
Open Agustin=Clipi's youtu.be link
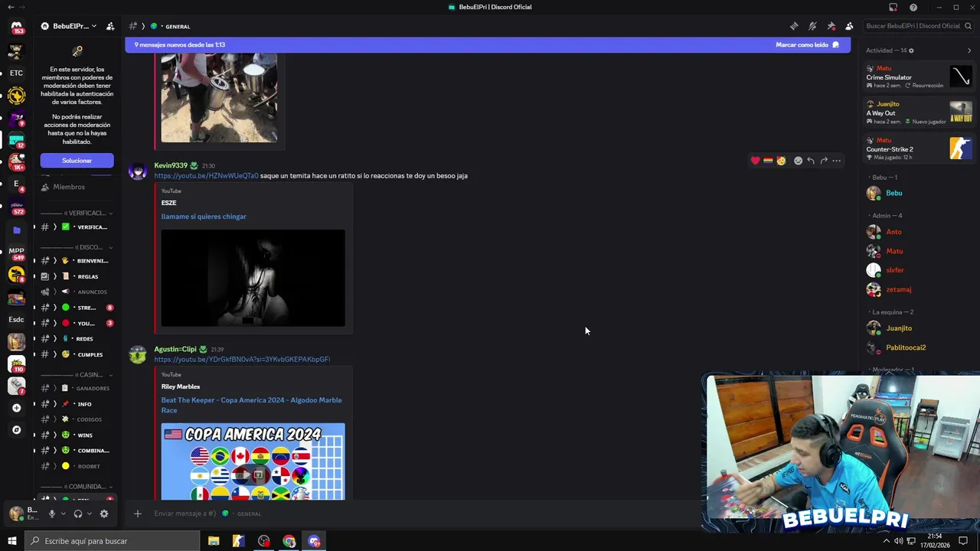[242, 360]
